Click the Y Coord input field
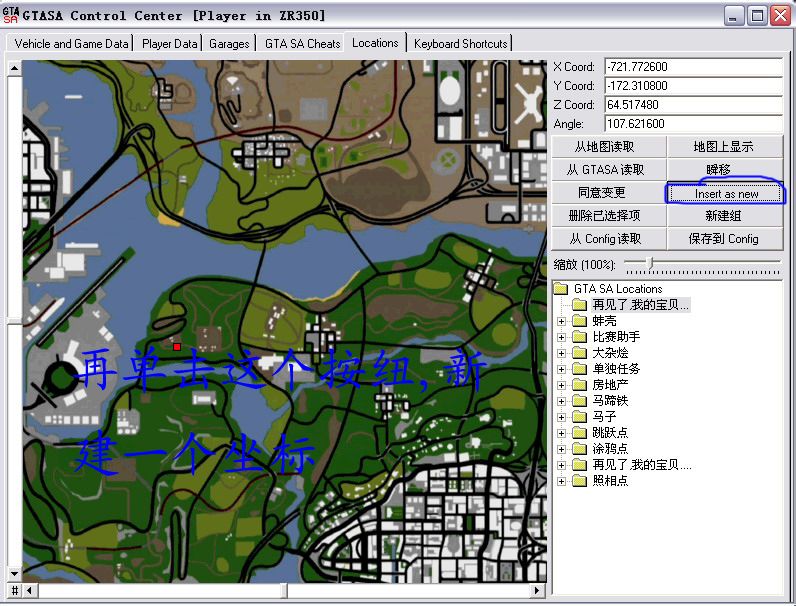This screenshot has height=606, width=796. [693, 85]
